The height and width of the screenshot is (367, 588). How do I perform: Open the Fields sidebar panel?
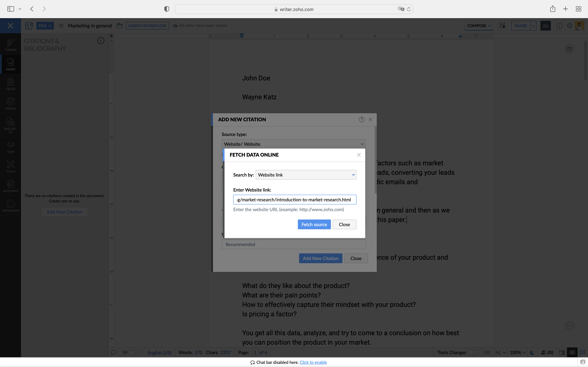(x=10, y=84)
